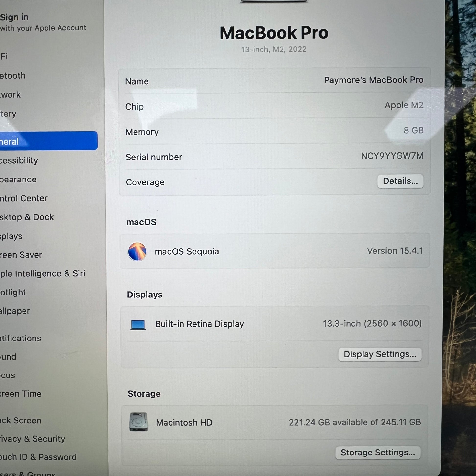This screenshot has width=476, height=476.
Task: Click the 8 GB memory value
Action: tap(413, 130)
